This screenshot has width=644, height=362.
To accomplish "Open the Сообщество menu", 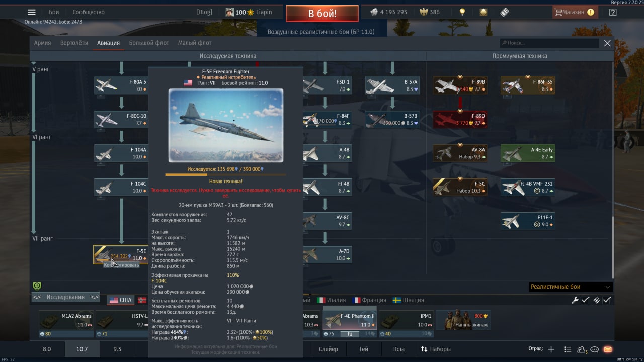I will tap(89, 12).
